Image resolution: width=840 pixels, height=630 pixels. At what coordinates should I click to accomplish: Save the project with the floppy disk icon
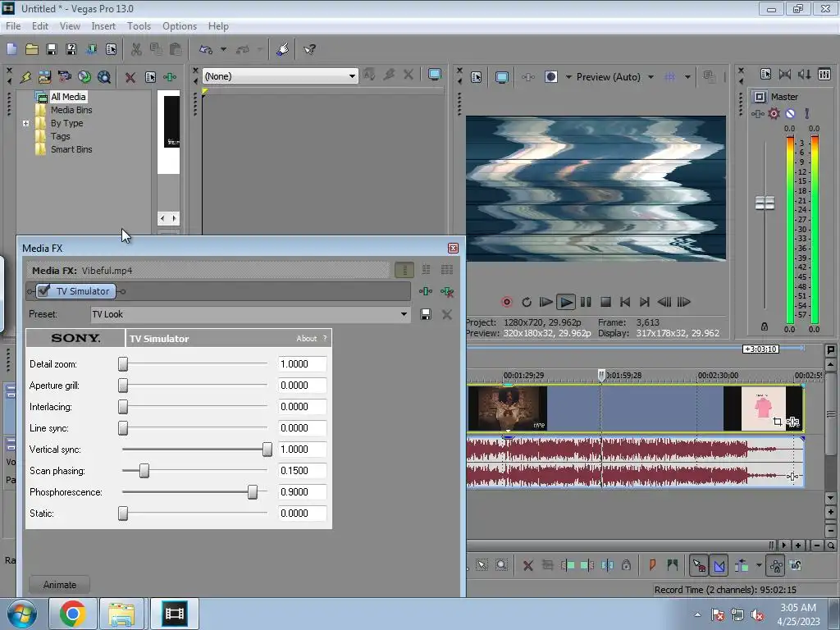[52, 49]
